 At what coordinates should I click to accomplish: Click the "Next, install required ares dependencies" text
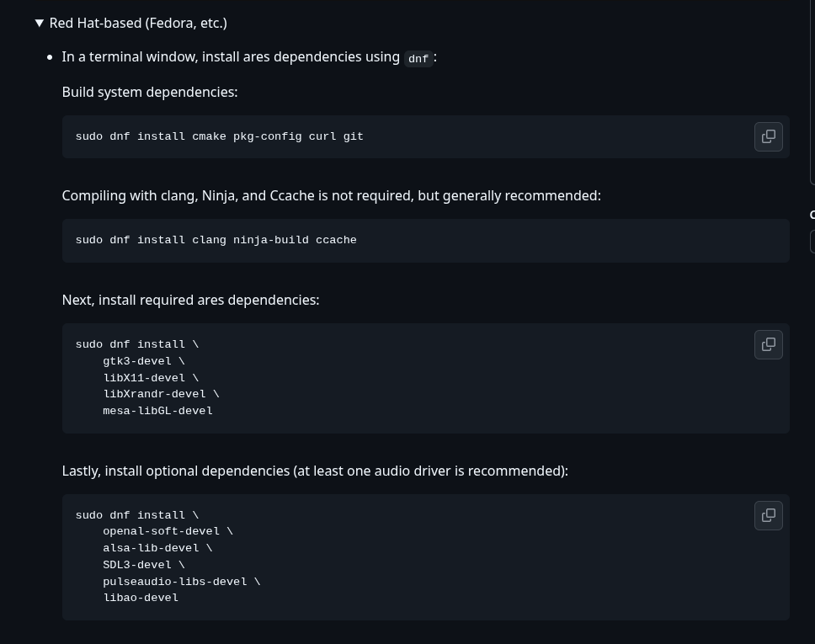point(190,300)
